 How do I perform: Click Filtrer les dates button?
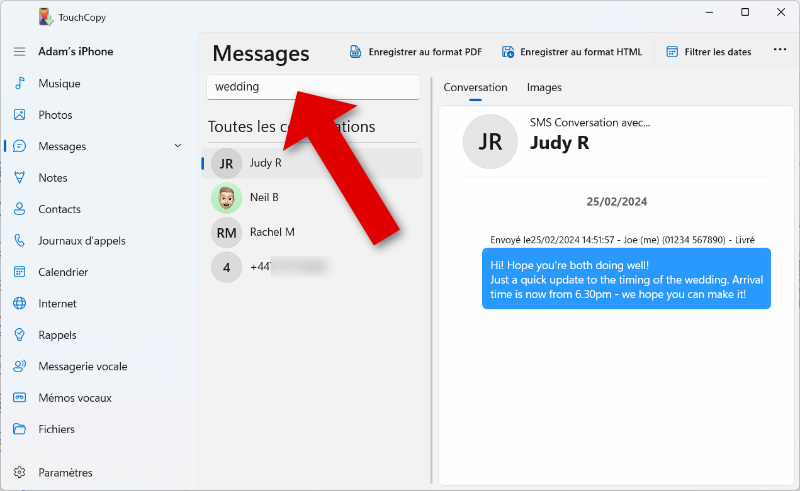point(708,52)
